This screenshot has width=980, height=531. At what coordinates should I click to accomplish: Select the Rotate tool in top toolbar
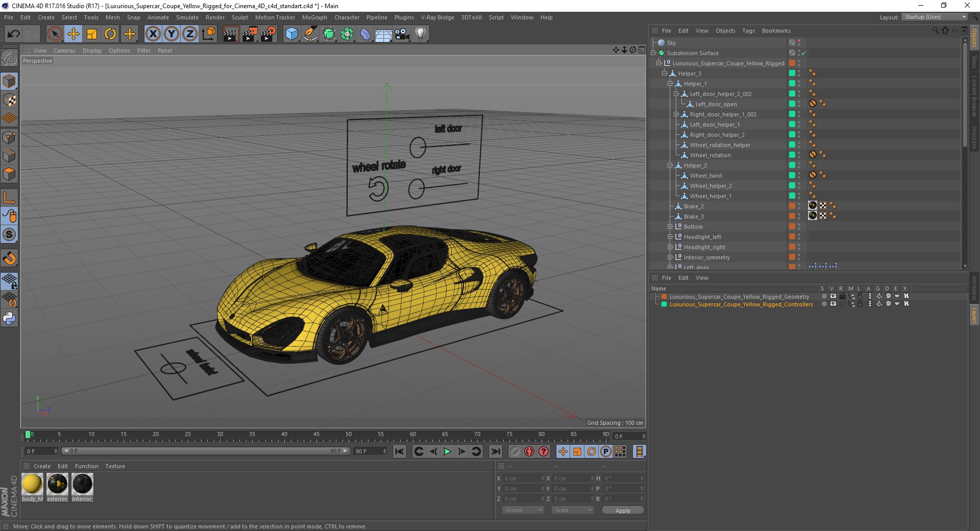(110, 34)
